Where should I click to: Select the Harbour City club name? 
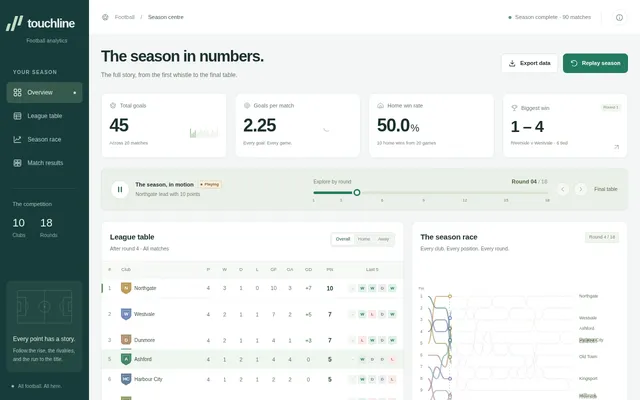point(148,379)
